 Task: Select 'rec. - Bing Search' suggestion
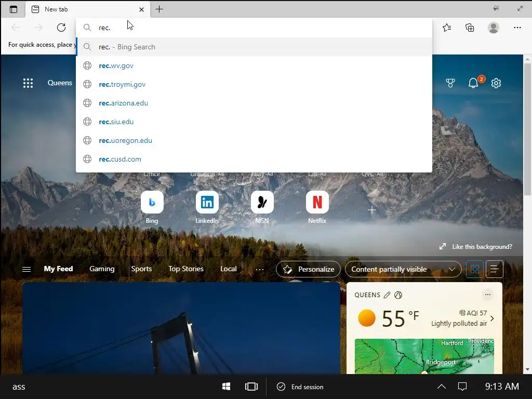coord(254,47)
